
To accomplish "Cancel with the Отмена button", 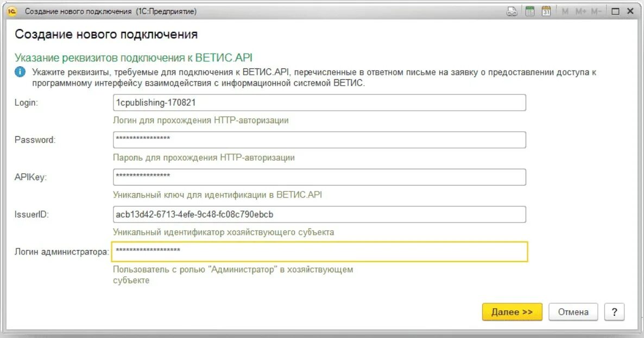I will pos(573,312).
